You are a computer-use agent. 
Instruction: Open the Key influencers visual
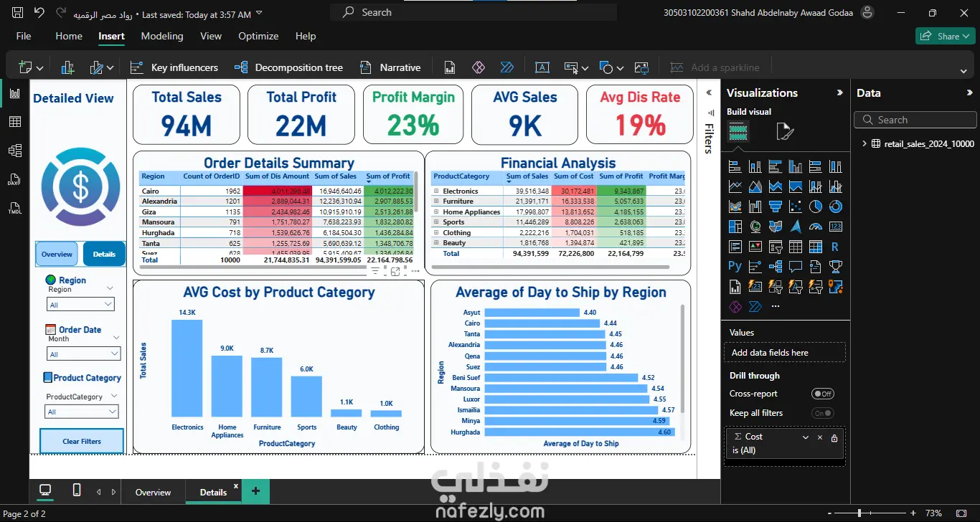pyautogui.click(x=174, y=67)
